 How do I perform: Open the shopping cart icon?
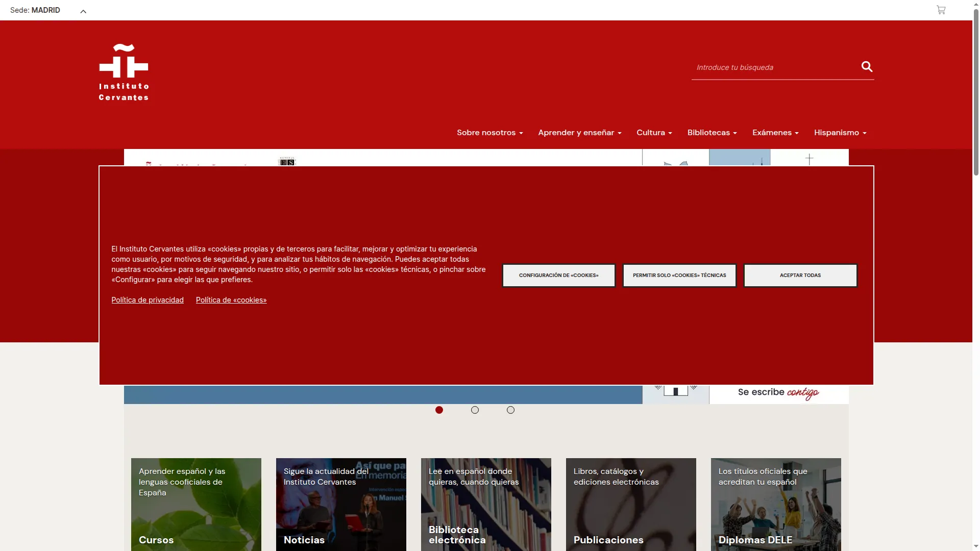click(x=941, y=10)
